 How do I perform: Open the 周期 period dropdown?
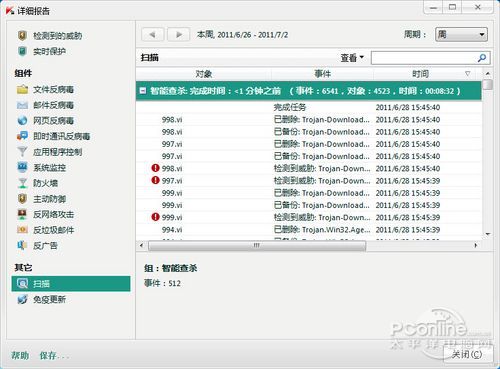point(461,34)
